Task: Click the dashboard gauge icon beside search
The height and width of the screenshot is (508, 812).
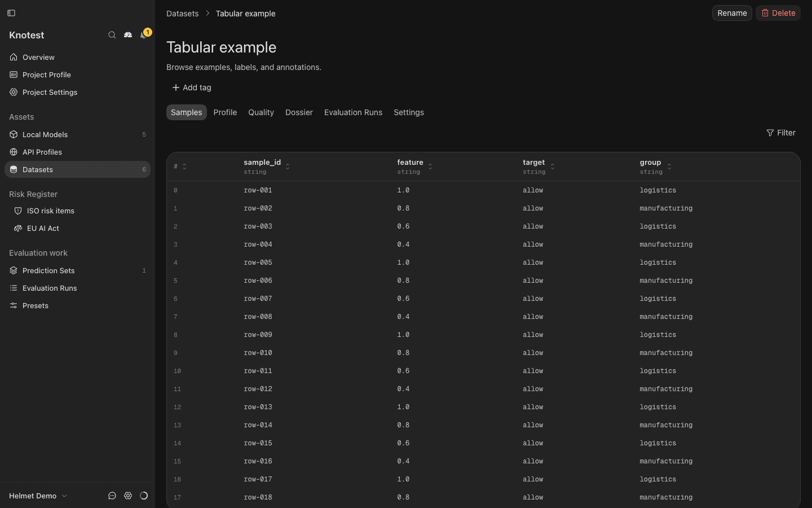Action: click(x=128, y=35)
